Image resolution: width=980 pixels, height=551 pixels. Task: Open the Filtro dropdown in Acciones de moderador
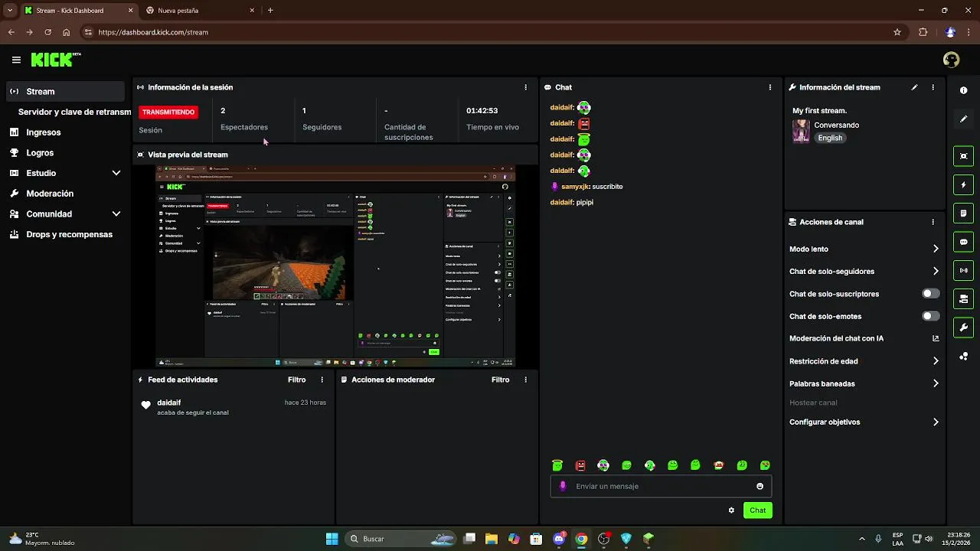pyautogui.click(x=500, y=380)
